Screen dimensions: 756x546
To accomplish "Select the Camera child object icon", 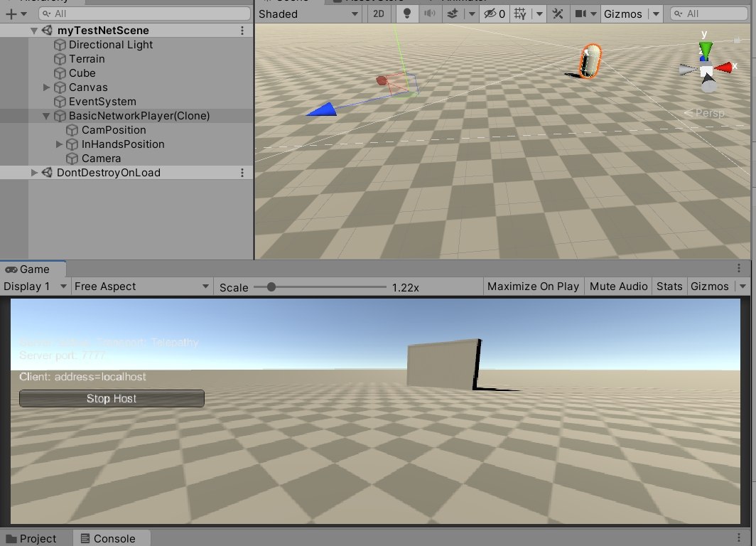I will click(x=72, y=159).
